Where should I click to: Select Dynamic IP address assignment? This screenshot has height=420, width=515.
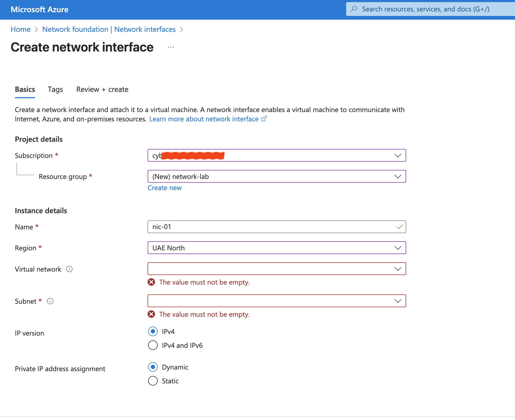coord(153,367)
